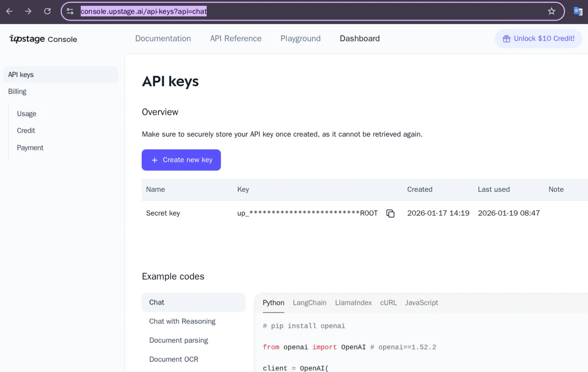Image resolution: width=588 pixels, height=372 pixels.
Task: Select Chat with Reasoning example
Action: [182, 321]
